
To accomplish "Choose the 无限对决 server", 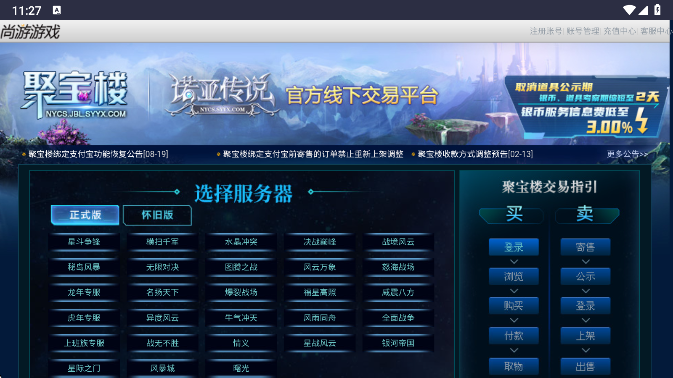I will (162, 267).
